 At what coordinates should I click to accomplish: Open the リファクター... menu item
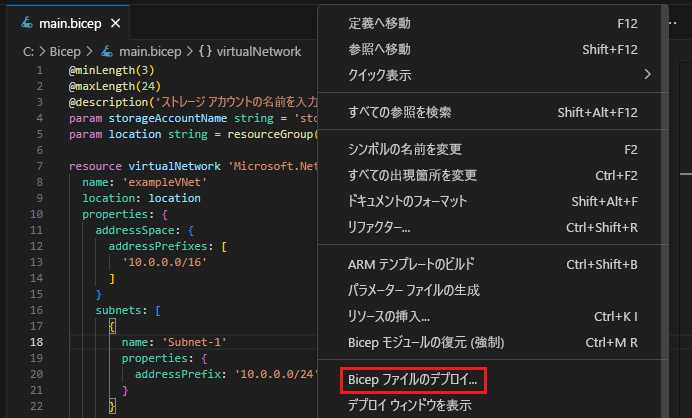pyautogui.click(x=379, y=227)
